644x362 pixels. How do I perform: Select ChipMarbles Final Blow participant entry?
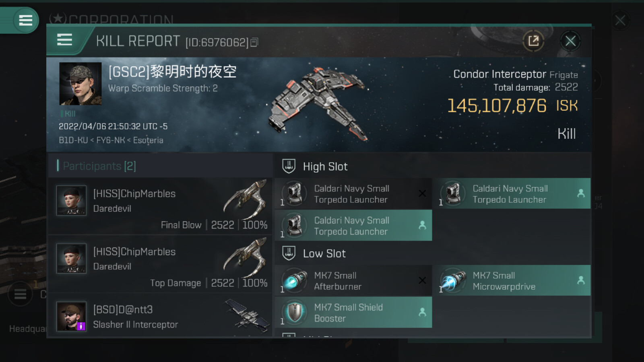coord(160,206)
